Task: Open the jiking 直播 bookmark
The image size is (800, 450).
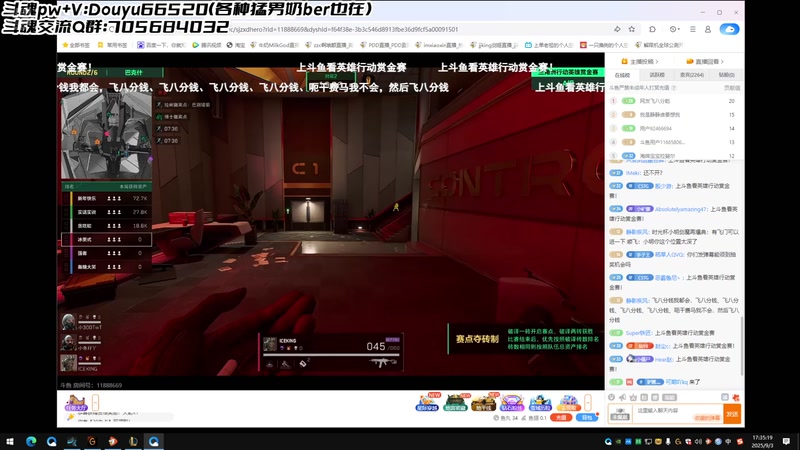Action: (x=494, y=45)
